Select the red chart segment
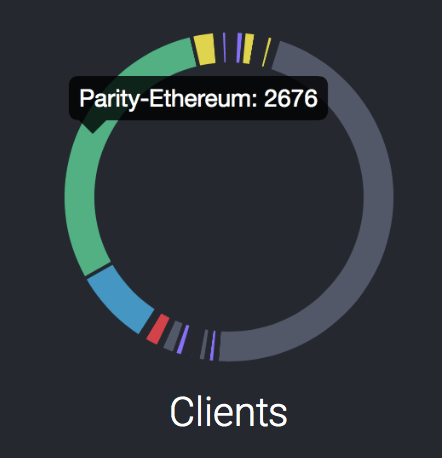 tap(158, 329)
